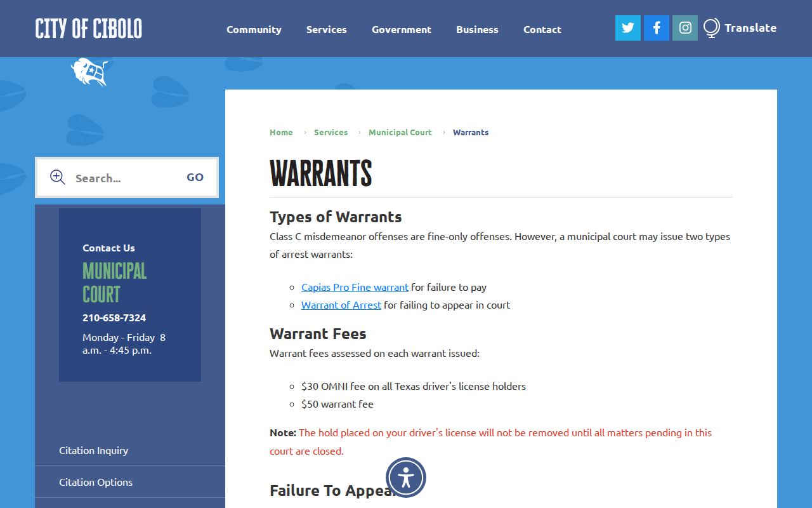Follow the Municipal Court breadcrumb link
Viewport: 812px width, 508px height.
400,132
